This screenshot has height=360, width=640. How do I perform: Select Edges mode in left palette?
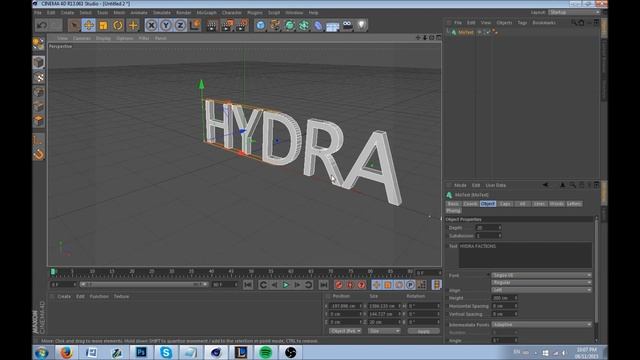38,106
